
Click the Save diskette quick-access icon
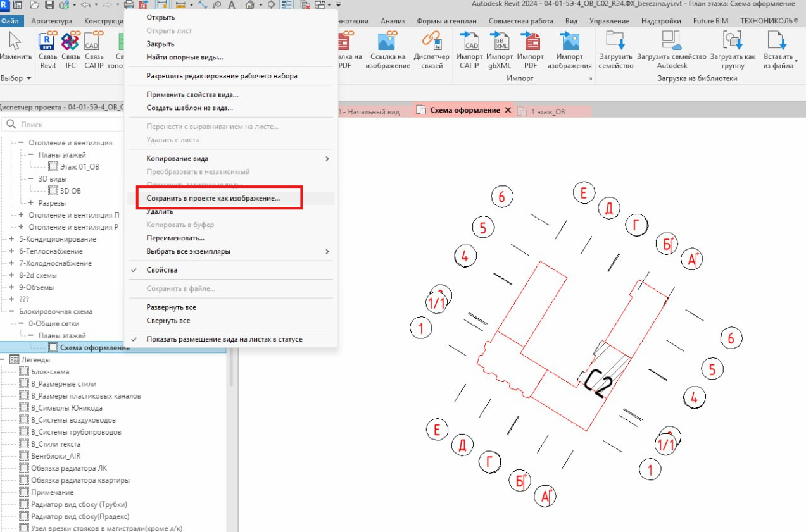49,4
